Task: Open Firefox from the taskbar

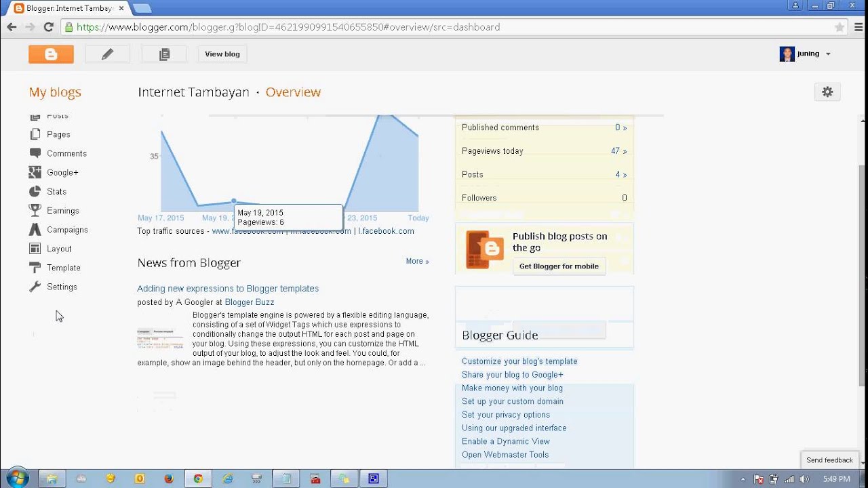Action: click(x=169, y=479)
